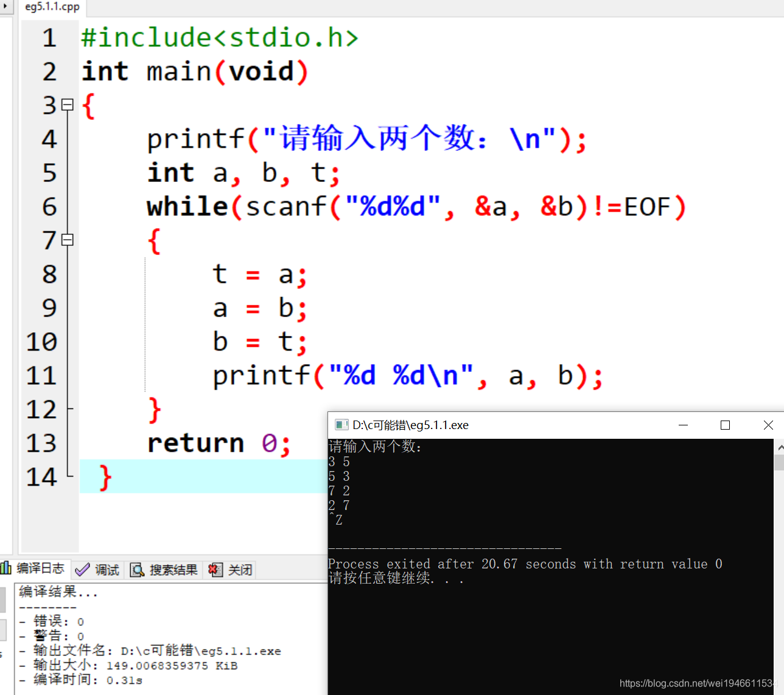Click the console title text D:\c可能错\eg5.1.1.exe
The image size is (784, 695).
[410, 425]
